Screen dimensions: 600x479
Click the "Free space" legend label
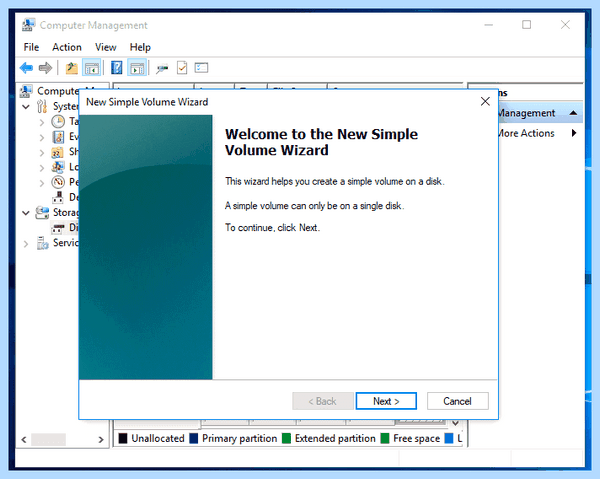[x=417, y=438]
